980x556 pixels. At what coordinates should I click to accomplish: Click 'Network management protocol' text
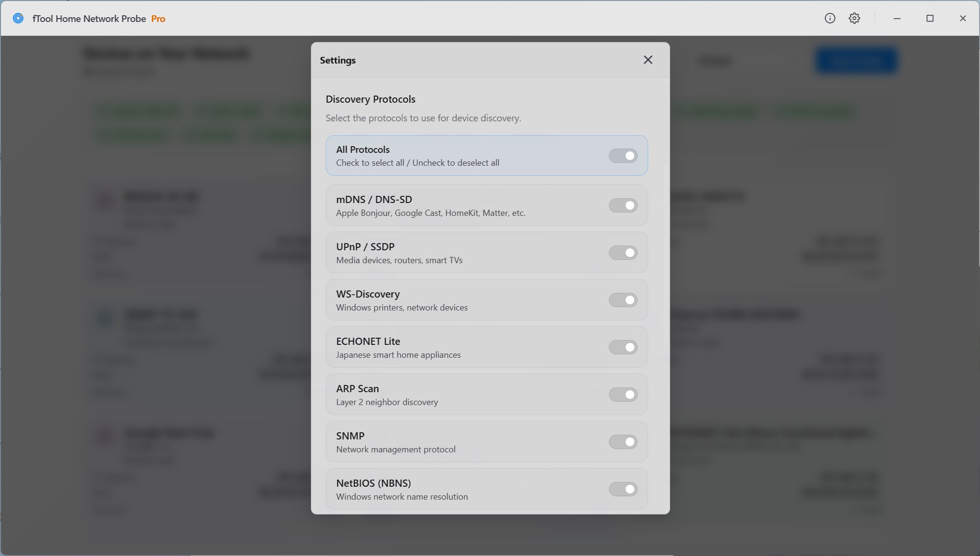[x=396, y=449]
